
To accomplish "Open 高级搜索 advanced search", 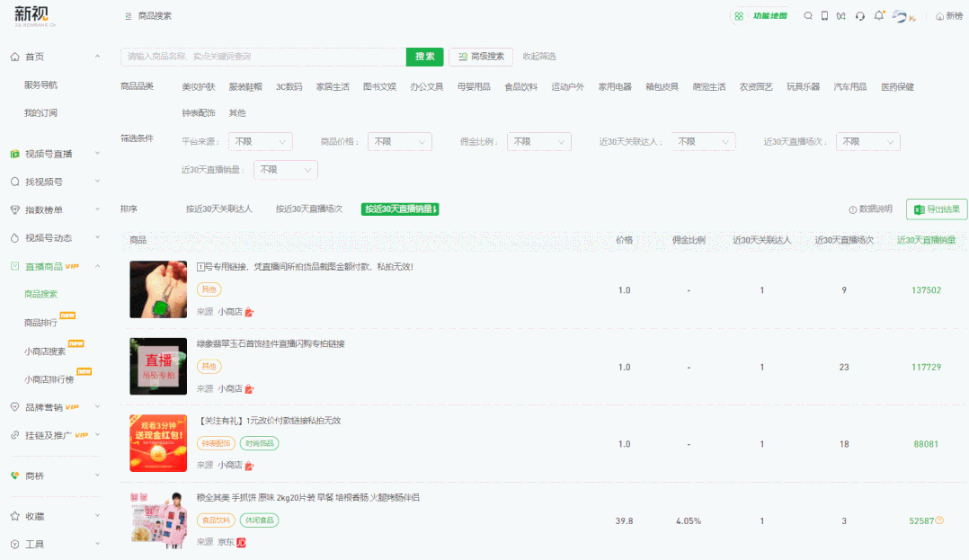I will coord(481,57).
